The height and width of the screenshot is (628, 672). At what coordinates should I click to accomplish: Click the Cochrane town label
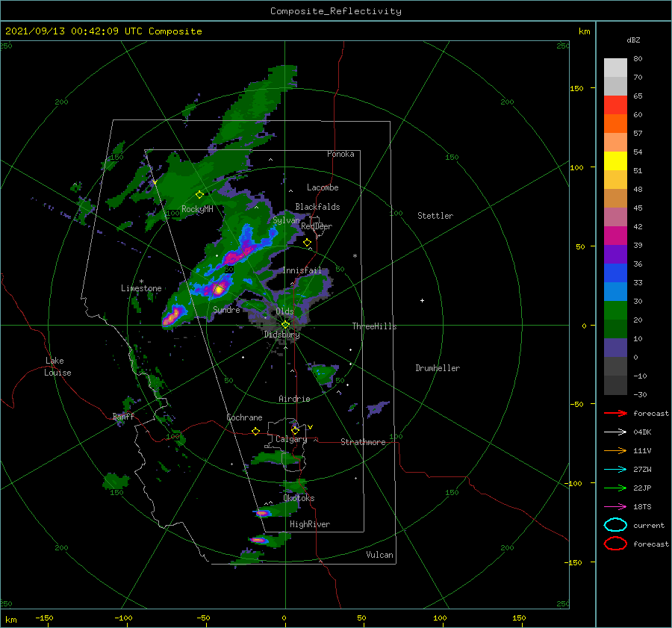click(x=244, y=417)
